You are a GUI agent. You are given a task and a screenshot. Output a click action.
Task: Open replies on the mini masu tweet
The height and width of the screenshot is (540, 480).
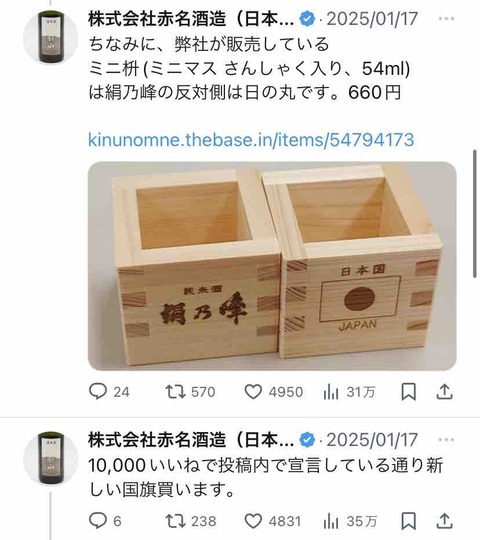(109, 392)
